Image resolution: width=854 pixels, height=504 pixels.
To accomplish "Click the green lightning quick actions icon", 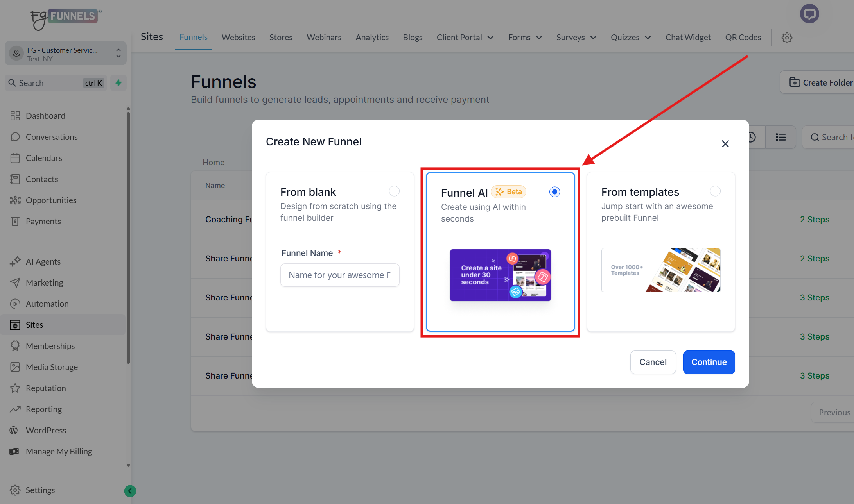I will click(118, 83).
